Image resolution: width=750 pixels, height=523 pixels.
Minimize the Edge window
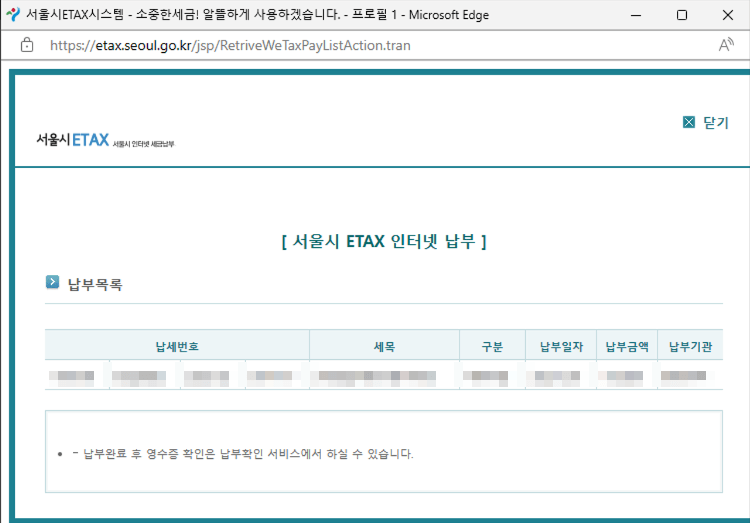[636, 15]
